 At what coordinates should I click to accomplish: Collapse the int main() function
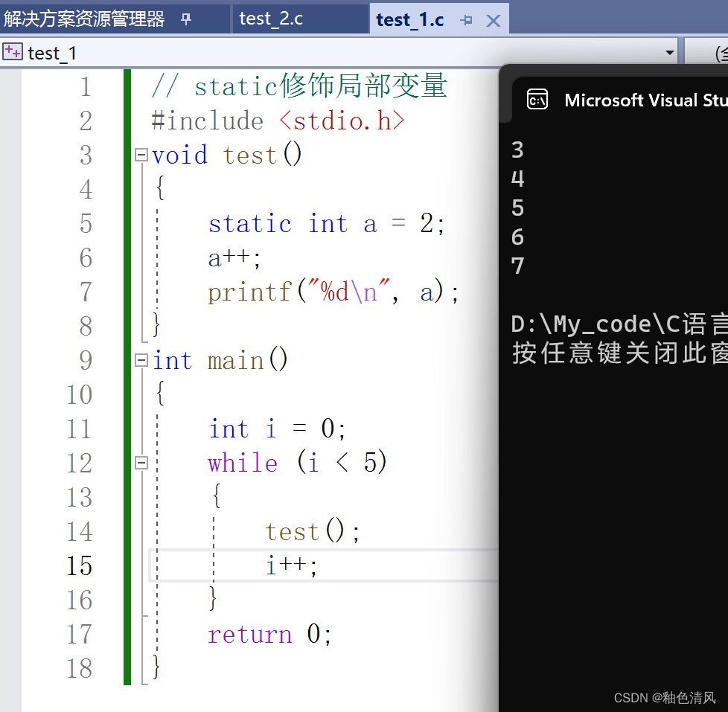point(141,360)
